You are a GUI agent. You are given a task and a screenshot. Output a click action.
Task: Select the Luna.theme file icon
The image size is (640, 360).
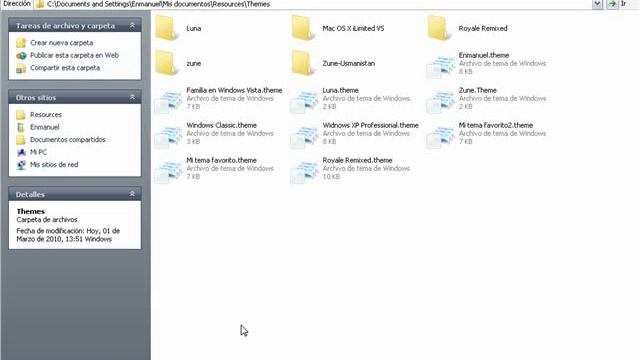click(x=304, y=102)
